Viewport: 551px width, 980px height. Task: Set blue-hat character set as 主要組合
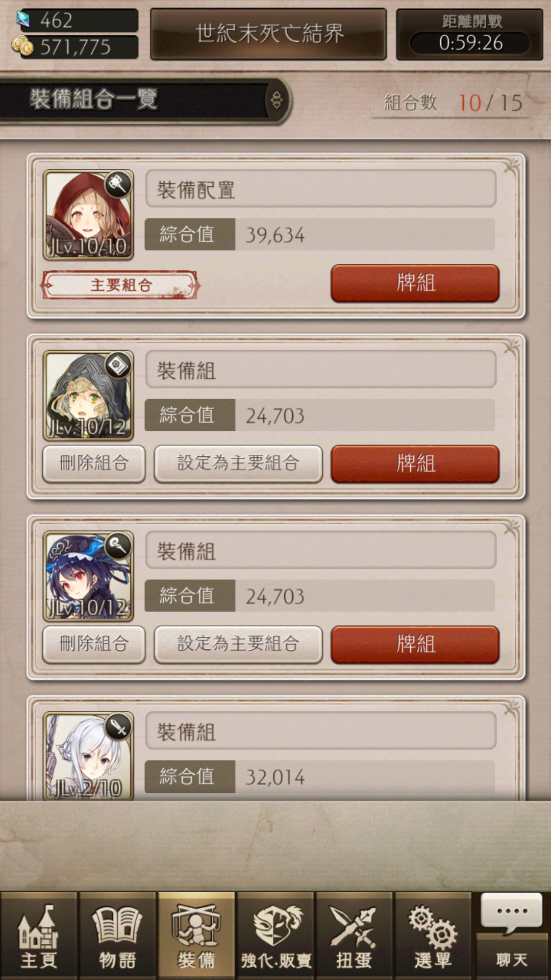(x=238, y=644)
